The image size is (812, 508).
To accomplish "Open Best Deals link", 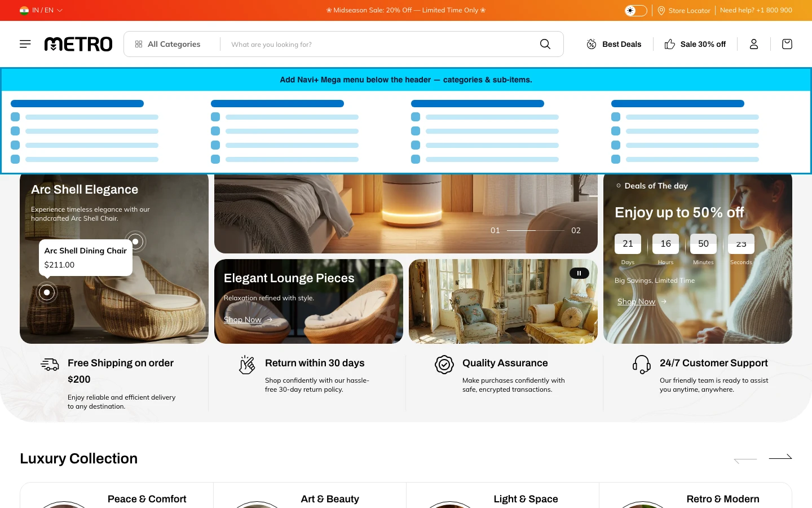I will (614, 44).
